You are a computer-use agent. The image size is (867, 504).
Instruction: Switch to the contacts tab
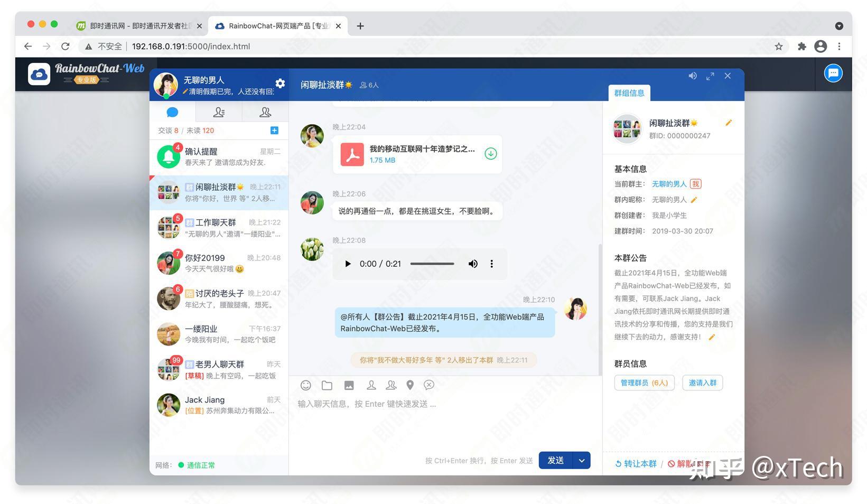click(219, 112)
